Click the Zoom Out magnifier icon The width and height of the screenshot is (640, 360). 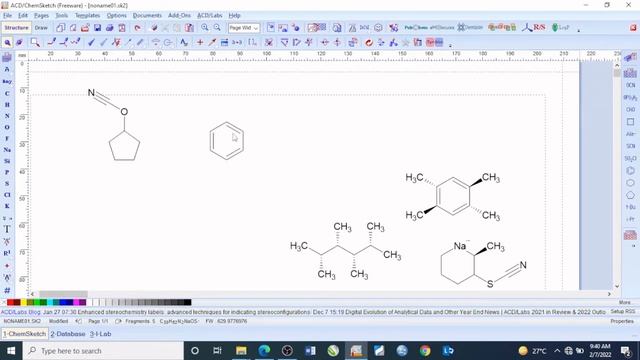point(217,28)
